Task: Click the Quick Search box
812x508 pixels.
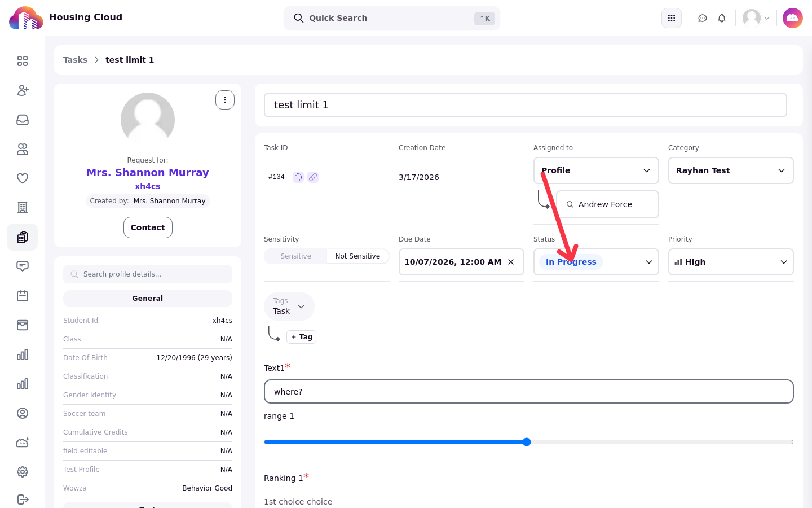Action: click(x=392, y=18)
